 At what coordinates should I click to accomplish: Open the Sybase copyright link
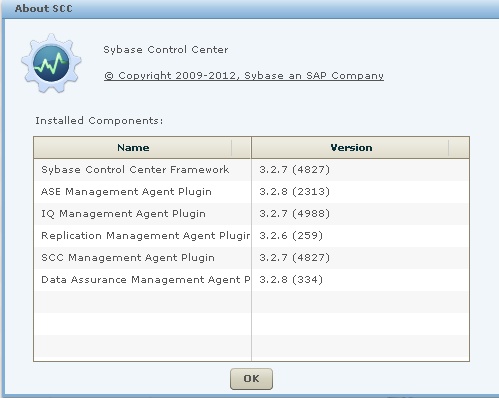coord(244,76)
